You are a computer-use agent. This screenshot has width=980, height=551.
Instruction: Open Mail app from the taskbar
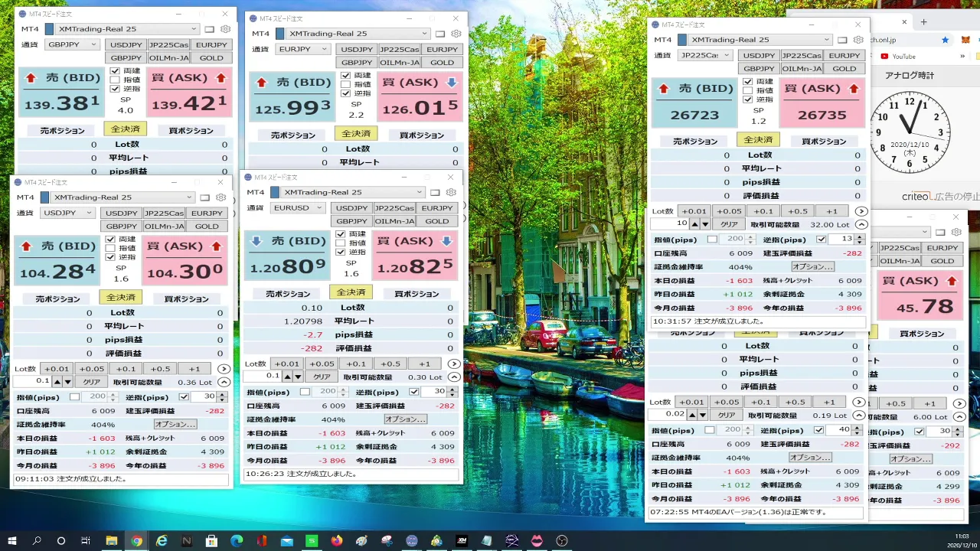point(286,540)
